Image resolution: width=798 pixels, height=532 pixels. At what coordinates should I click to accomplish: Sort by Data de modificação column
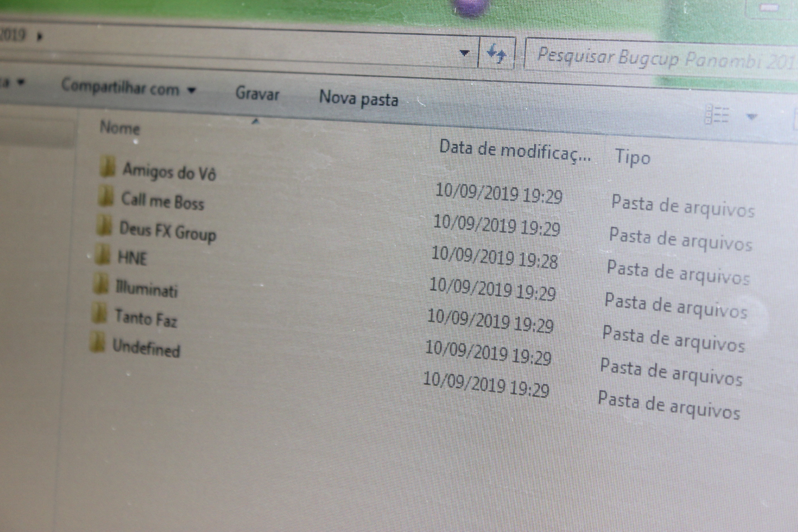(x=514, y=150)
